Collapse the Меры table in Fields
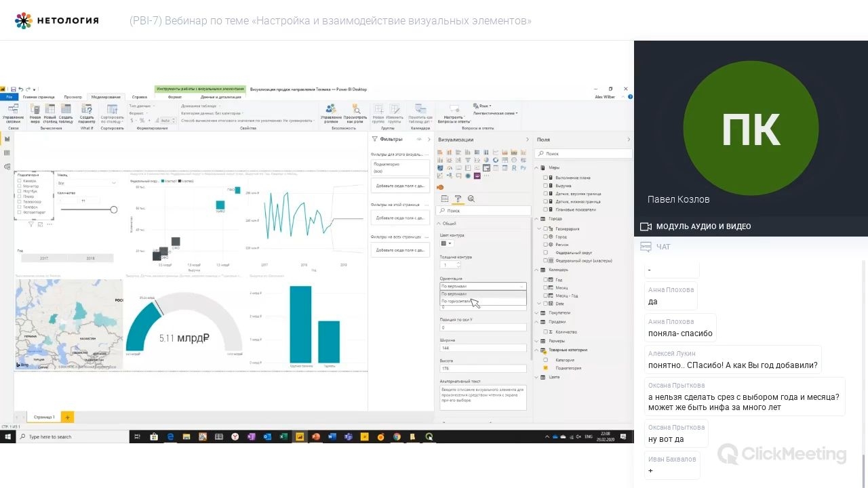Screen dimensions: 868x488 point(536,167)
